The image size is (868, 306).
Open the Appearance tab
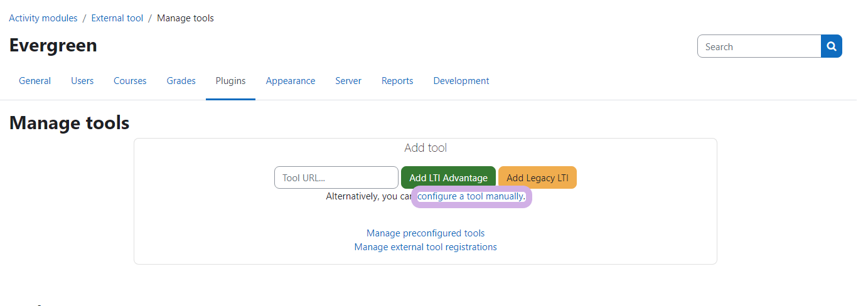click(x=290, y=81)
